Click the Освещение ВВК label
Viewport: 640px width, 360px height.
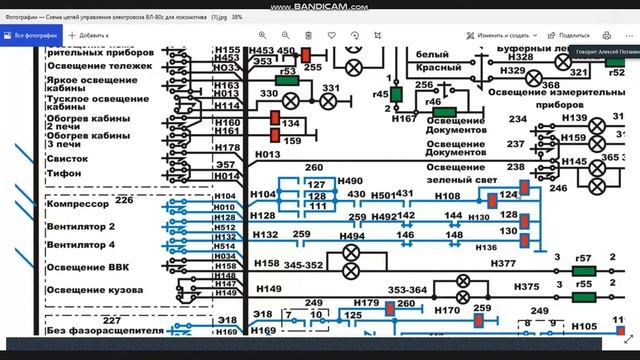coord(88,267)
